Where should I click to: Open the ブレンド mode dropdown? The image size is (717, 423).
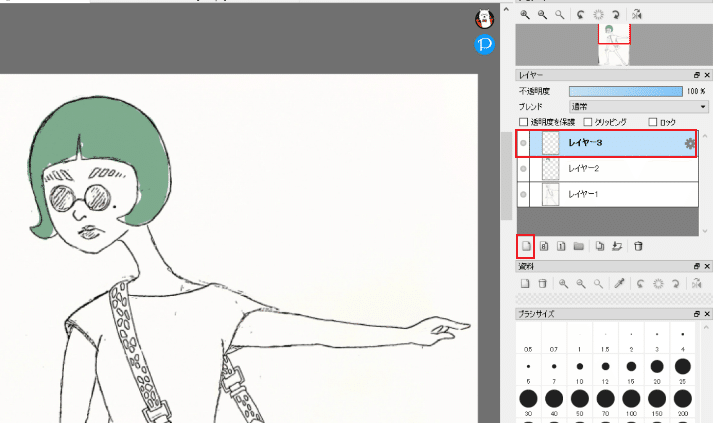click(639, 107)
